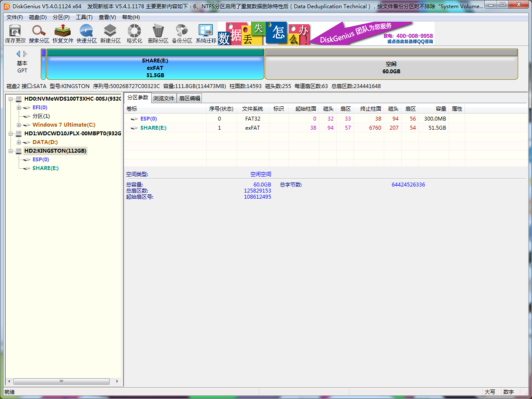This screenshot has height=399, width=532.
Task: Expand the EFI(0) partition node
Action: 19,108
